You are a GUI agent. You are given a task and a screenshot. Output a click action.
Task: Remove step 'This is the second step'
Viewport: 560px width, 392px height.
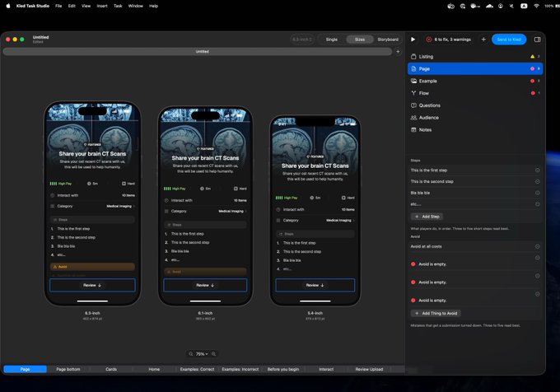tap(537, 182)
